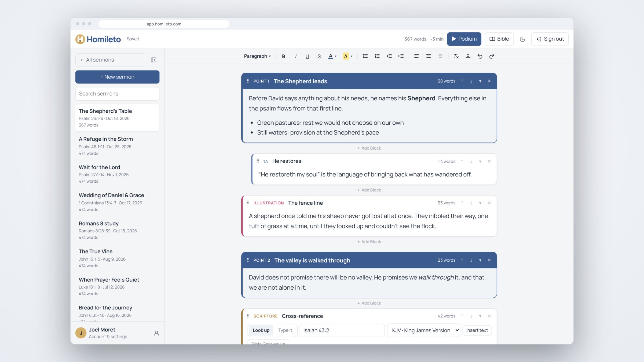
Task: Insert a bulleted list
Action: (365, 56)
